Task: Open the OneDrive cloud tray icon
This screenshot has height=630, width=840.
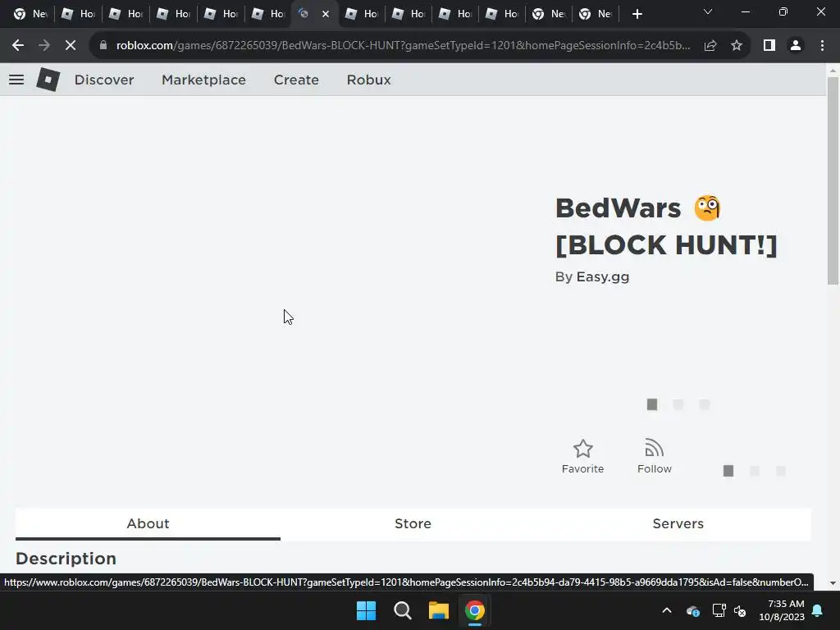Action: pos(693,610)
